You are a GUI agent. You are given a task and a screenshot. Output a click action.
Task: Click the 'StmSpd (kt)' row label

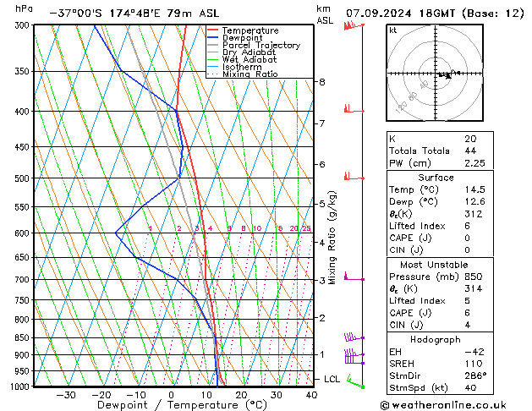(419, 387)
